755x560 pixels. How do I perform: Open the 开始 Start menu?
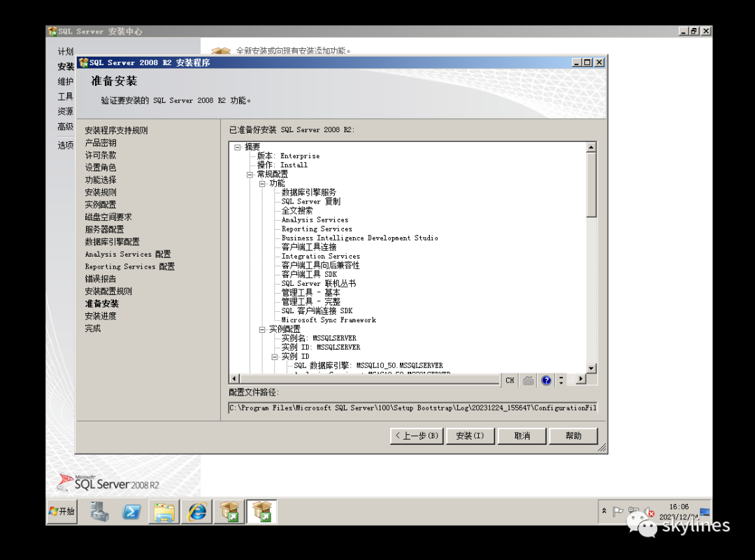[62, 511]
